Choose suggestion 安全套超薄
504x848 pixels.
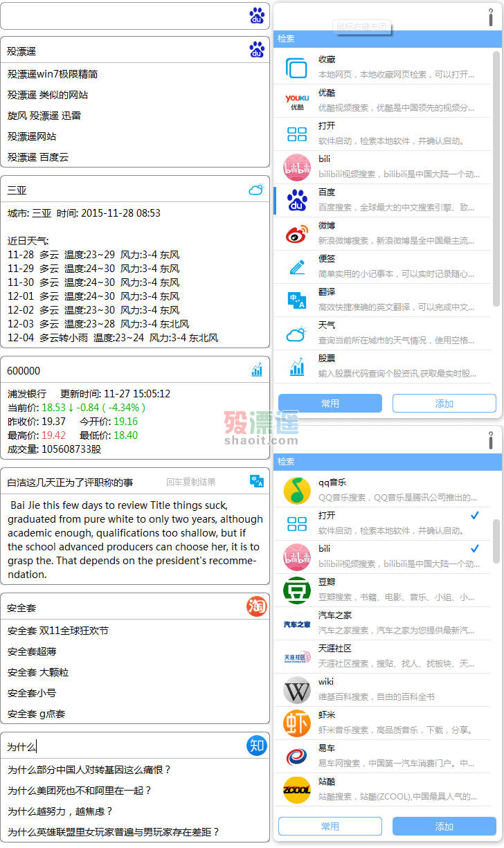click(x=32, y=651)
